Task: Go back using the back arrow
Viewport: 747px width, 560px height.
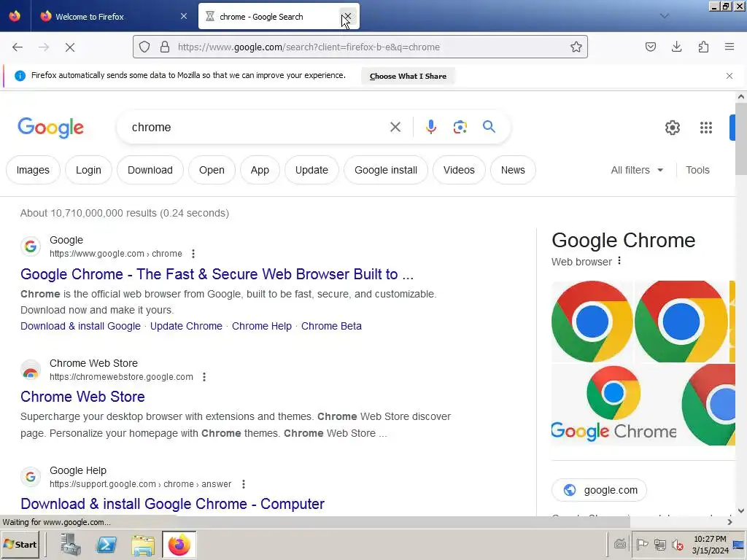Action: [x=18, y=47]
